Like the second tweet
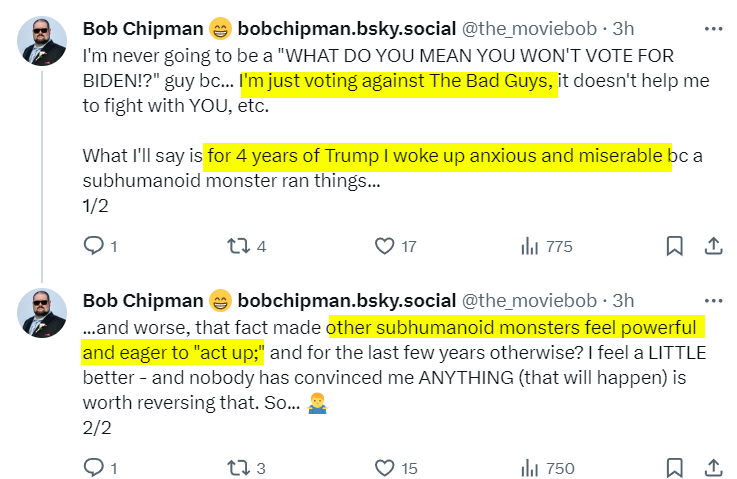The width and height of the screenshot is (737, 479). 384,467
